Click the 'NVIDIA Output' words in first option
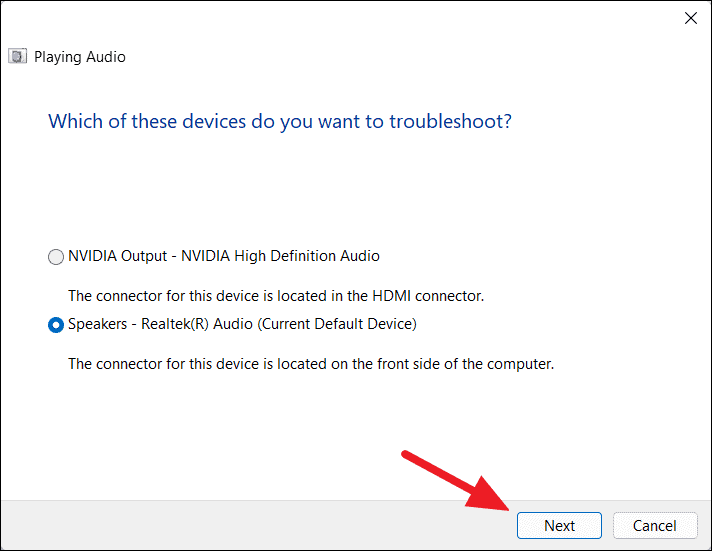Viewport: 712px width, 551px height. coord(118,256)
